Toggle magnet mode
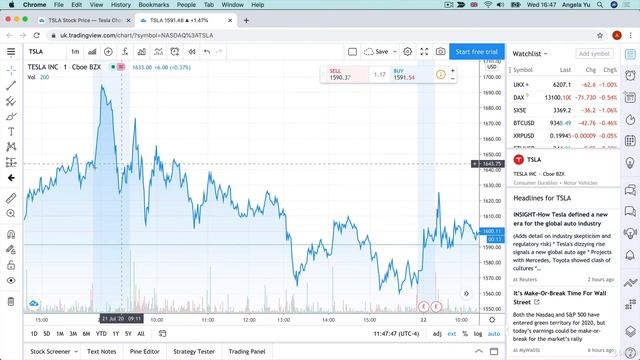This screenshot has height=360, width=640. click(x=11, y=234)
